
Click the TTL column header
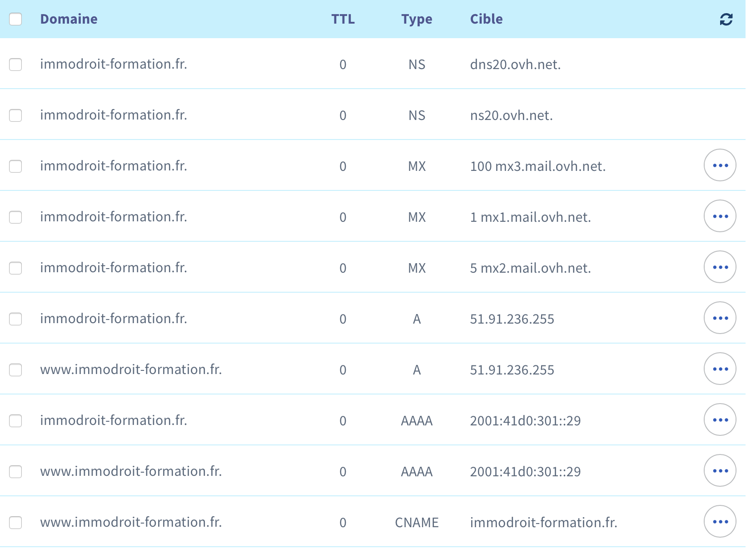click(x=343, y=19)
